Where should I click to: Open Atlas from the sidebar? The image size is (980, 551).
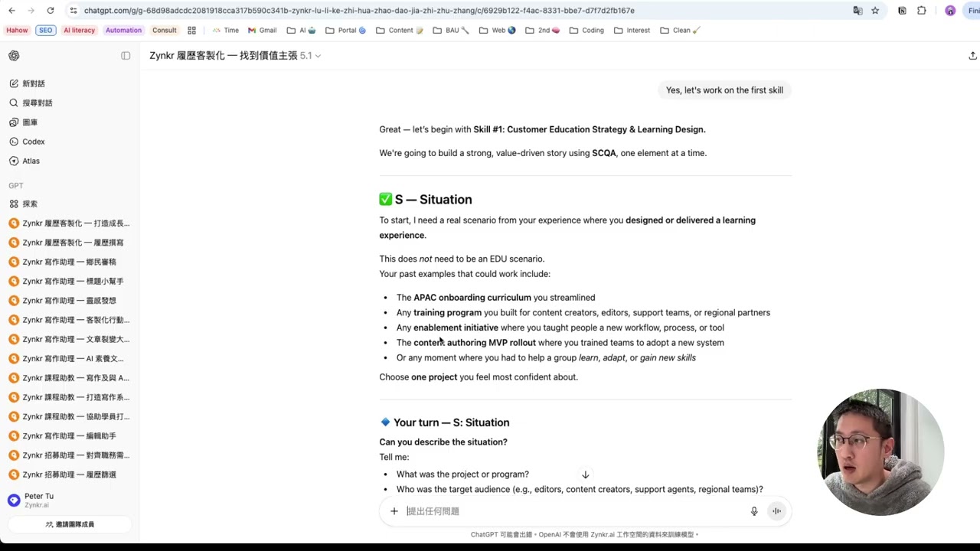coord(70,161)
